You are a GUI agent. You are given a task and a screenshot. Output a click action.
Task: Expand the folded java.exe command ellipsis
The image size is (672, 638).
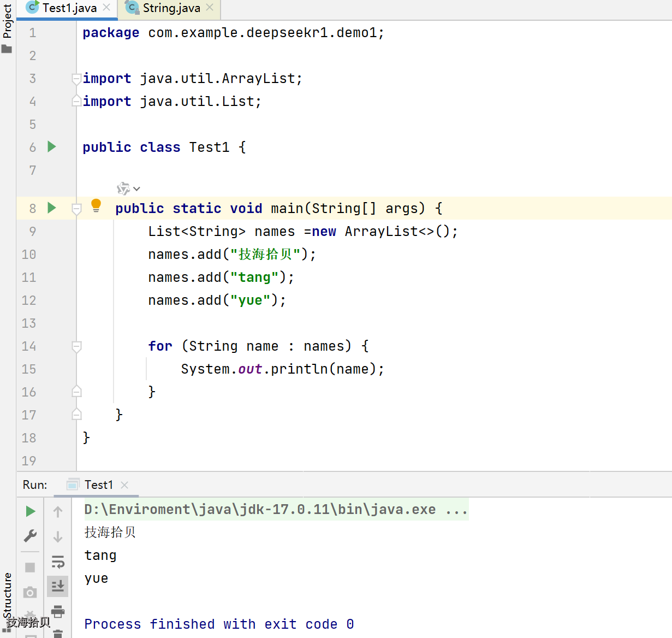pos(456,510)
